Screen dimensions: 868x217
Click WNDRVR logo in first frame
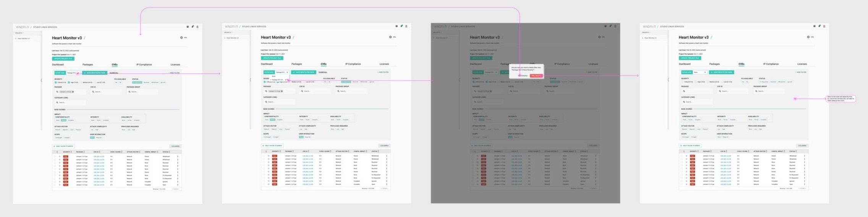(x=22, y=27)
